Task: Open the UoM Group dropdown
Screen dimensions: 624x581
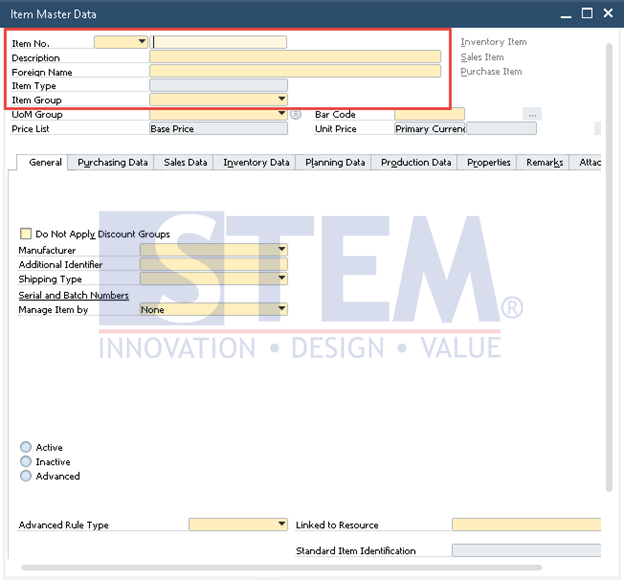Action: (x=218, y=114)
